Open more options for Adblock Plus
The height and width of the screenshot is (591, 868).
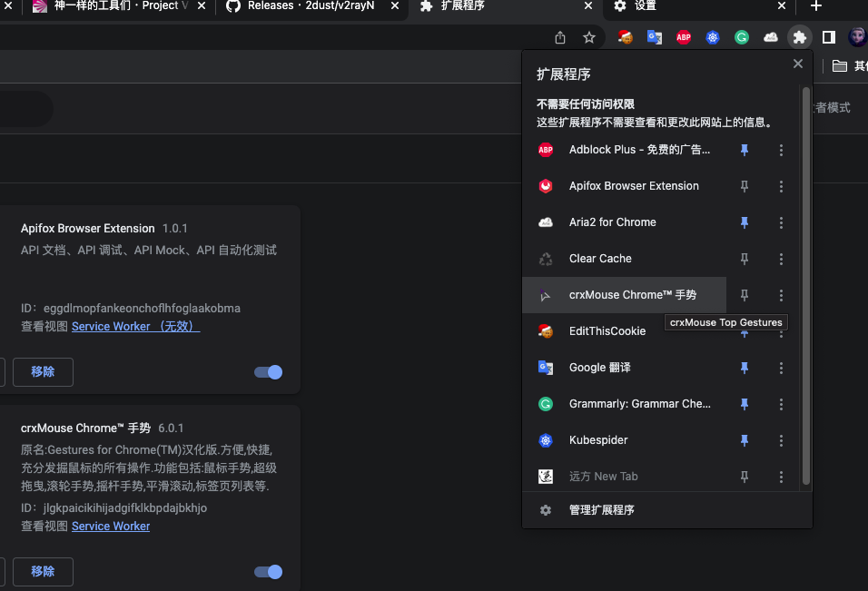point(781,150)
